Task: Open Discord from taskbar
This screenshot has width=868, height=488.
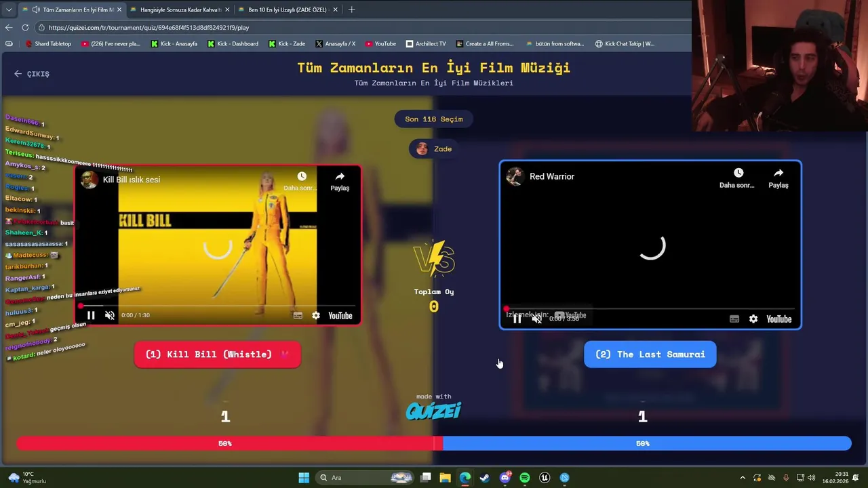Action: (x=505, y=478)
